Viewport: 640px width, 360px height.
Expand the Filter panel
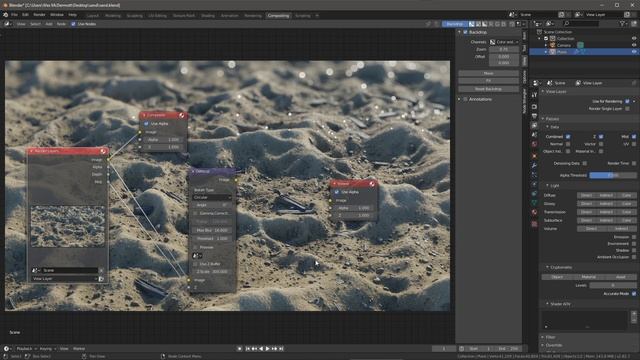(542, 338)
